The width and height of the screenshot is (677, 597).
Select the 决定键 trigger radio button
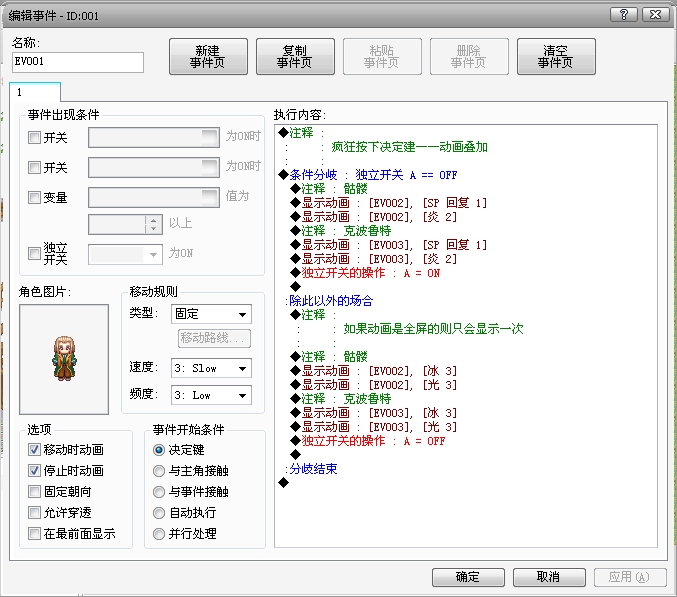pyautogui.click(x=159, y=450)
